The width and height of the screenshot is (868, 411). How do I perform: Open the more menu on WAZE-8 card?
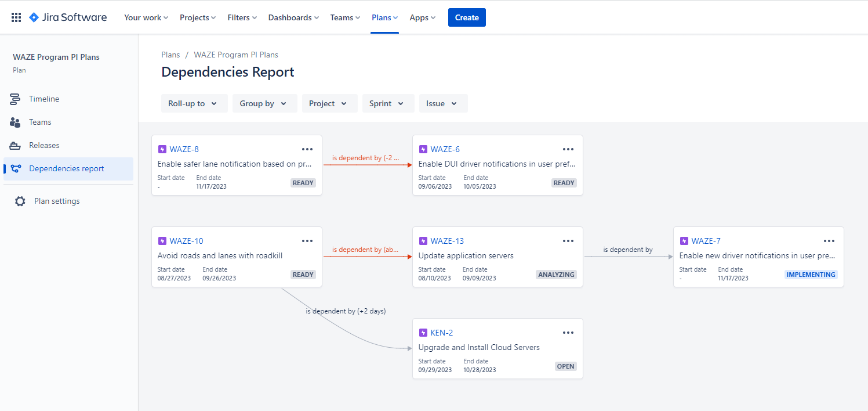[x=307, y=149]
